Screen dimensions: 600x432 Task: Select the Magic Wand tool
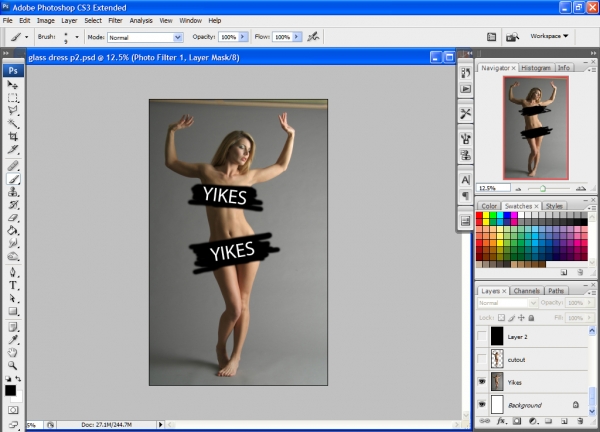point(13,123)
